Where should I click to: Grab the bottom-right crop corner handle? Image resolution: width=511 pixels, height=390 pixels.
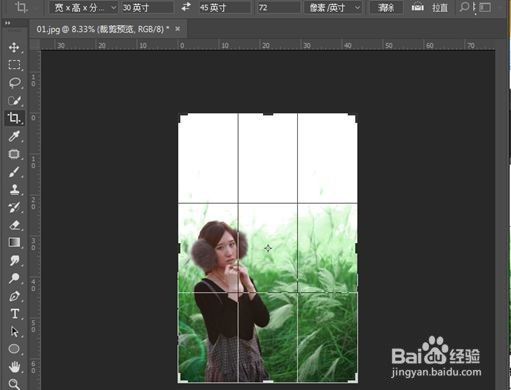click(353, 378)
